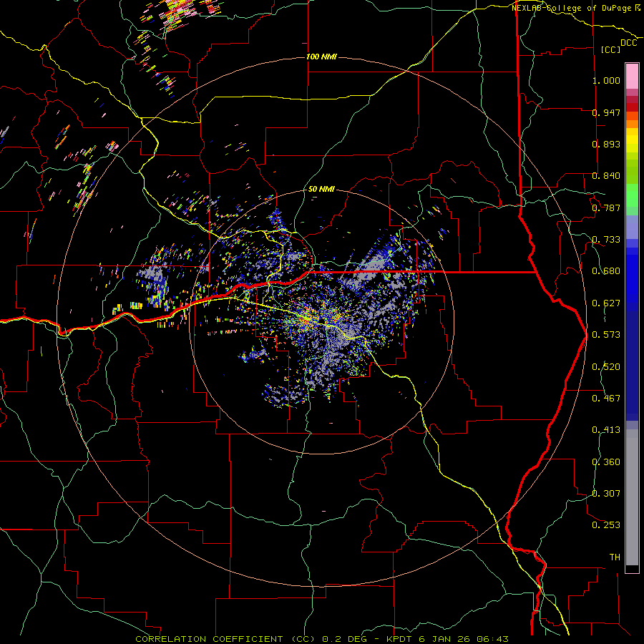
Task: Click the 0.947 value on the color scale
Action: point(606,112)
